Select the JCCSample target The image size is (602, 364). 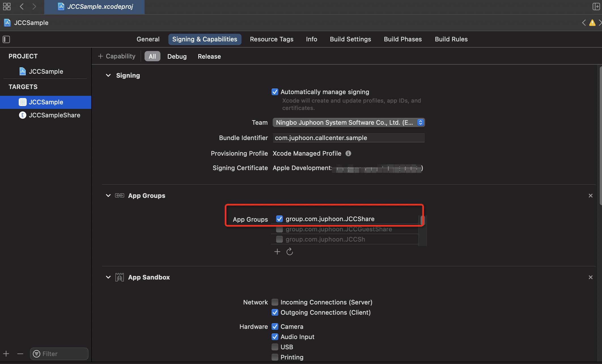pyautogui.click(x=45, y=102)
